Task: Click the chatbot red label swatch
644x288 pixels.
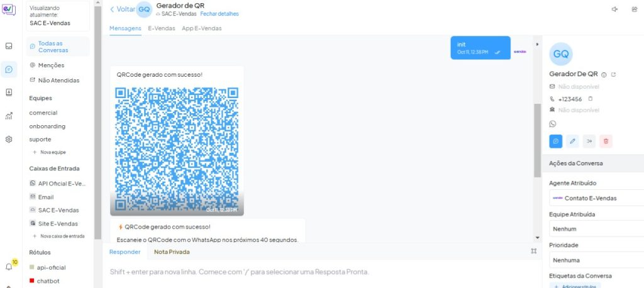Action: 31,280
